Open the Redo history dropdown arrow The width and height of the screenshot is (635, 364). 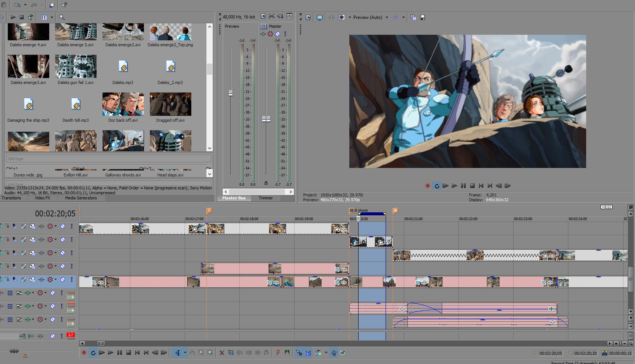[41, 5]
